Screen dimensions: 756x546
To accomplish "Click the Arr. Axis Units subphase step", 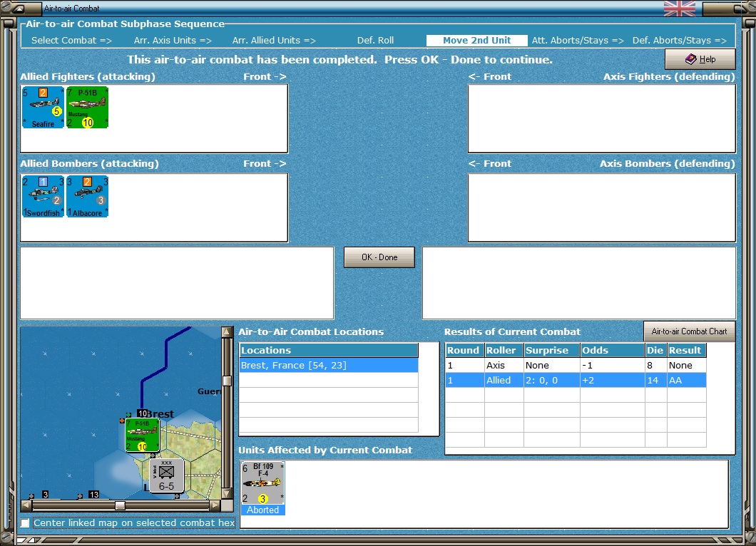I will [x=173, y=41].
